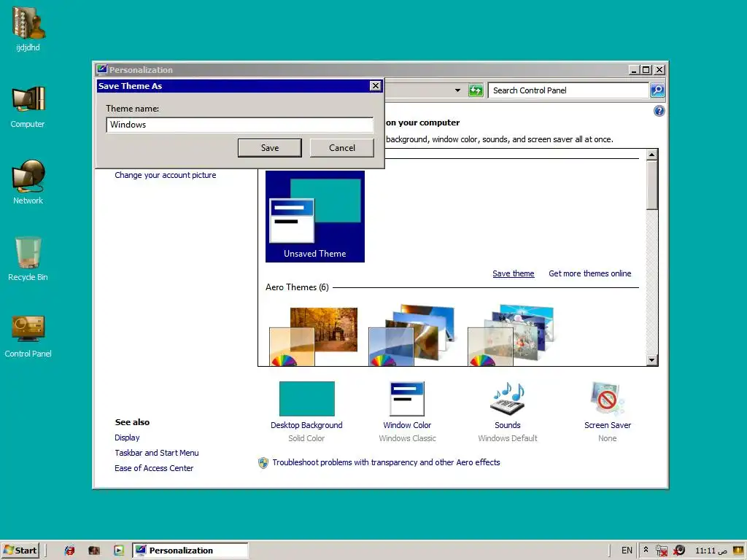Click the Screen Saver link text
Viewport: 747px width, 560px height.
point(608,425)
